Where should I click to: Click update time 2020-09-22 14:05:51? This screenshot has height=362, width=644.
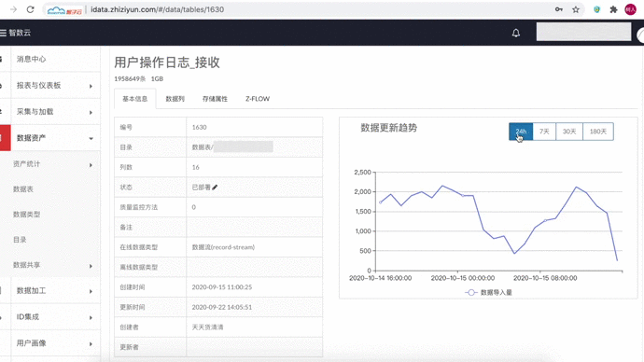(222, 307)
